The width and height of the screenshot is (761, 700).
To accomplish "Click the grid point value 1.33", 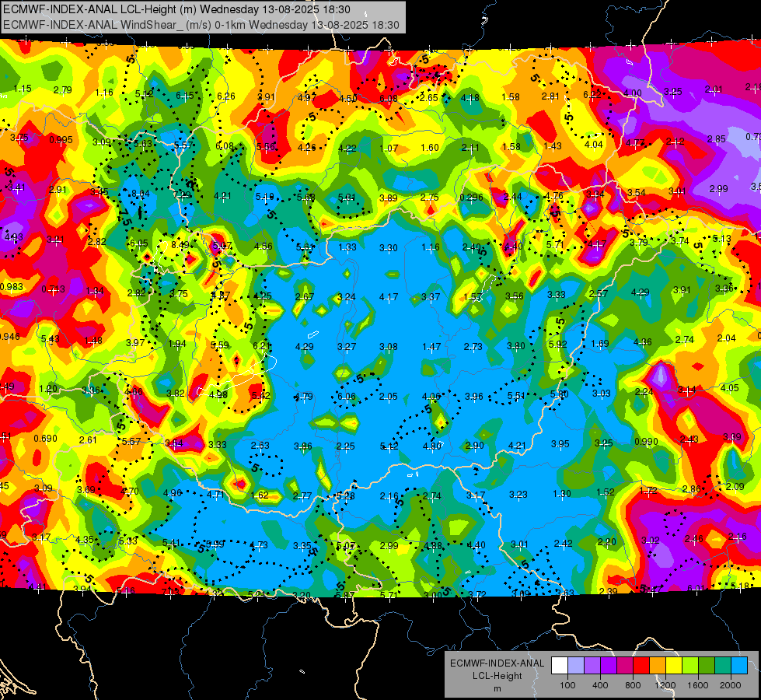I will click(347, 247).
